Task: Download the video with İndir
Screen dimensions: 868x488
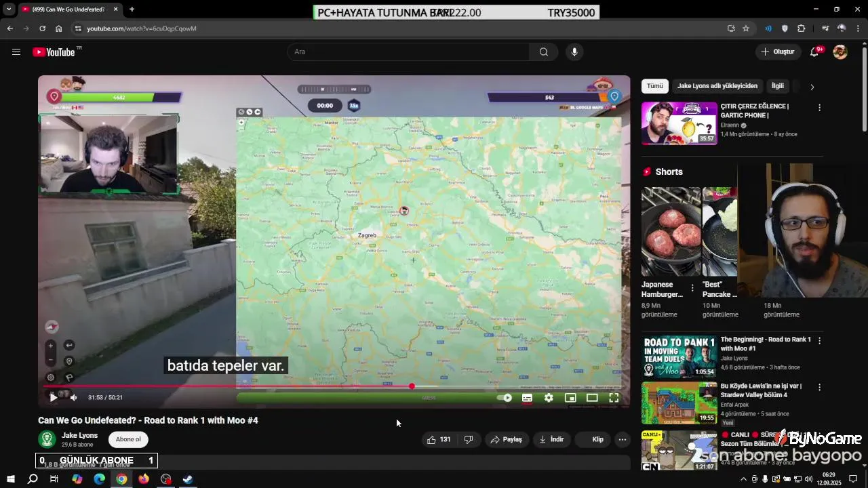Action: (551, 439)
